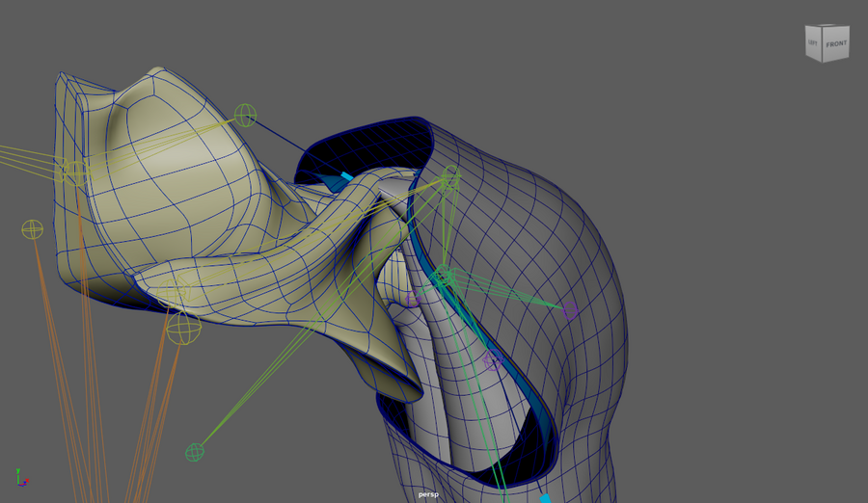Select the large yellow sphere controller below the mesh

tap(183, 329)
